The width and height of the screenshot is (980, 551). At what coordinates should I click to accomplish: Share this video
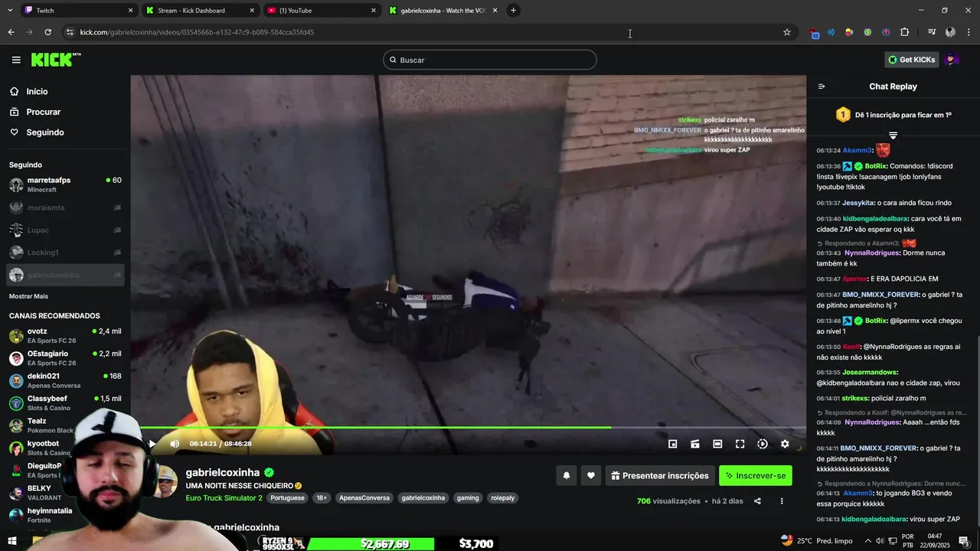pos(757,501)
